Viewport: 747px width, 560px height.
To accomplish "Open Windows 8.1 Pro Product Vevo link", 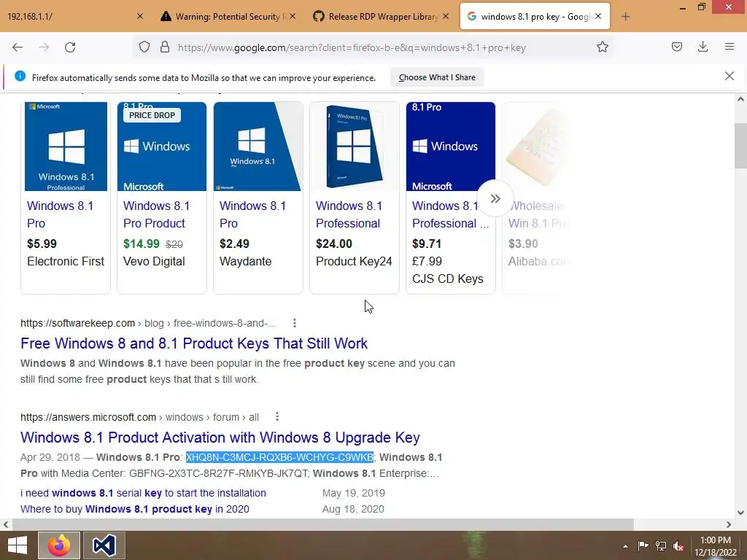I will click(156, 214).
